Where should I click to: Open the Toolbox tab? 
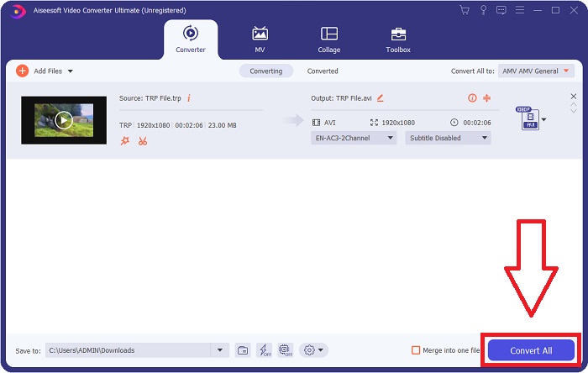coord(398,39)
